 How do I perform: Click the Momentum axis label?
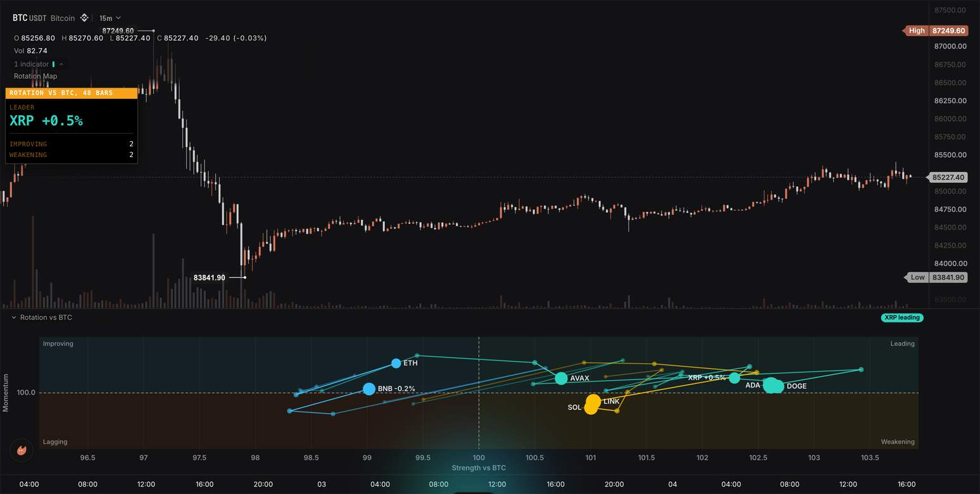pos(6,393)
